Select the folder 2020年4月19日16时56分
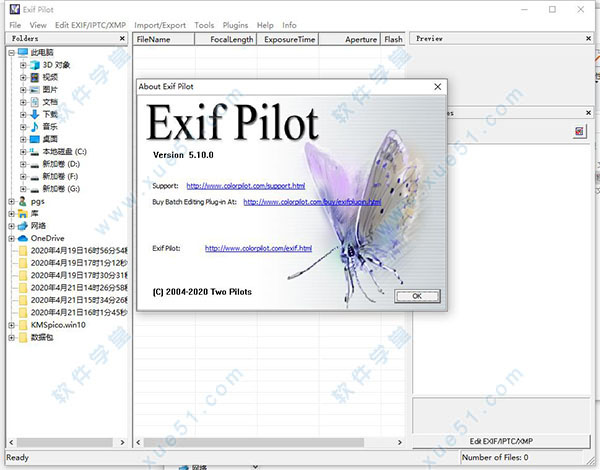 pyautogui.click(x=73, y=251)
